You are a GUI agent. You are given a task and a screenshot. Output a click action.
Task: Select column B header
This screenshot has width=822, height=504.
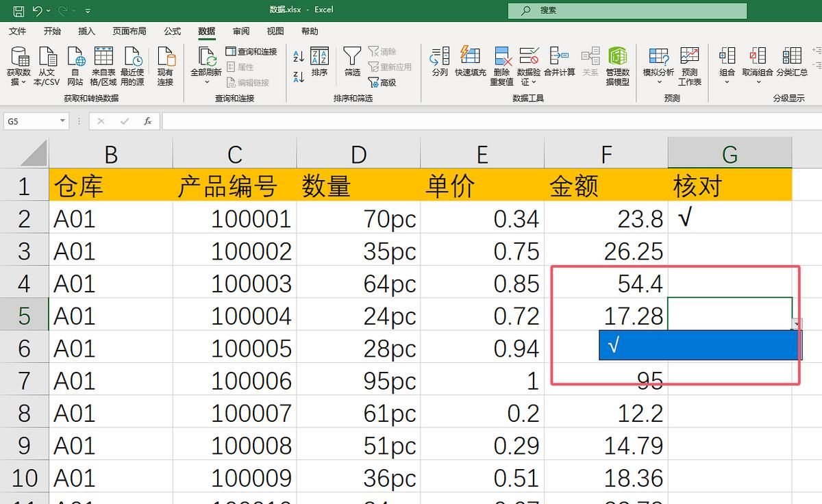pyautogui.click(x=110, y=153)
